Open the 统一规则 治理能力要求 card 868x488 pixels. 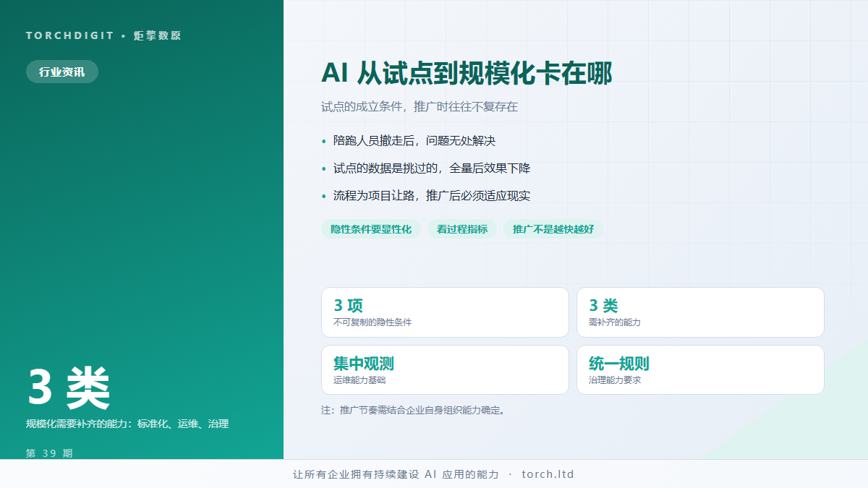pos(700,370)
